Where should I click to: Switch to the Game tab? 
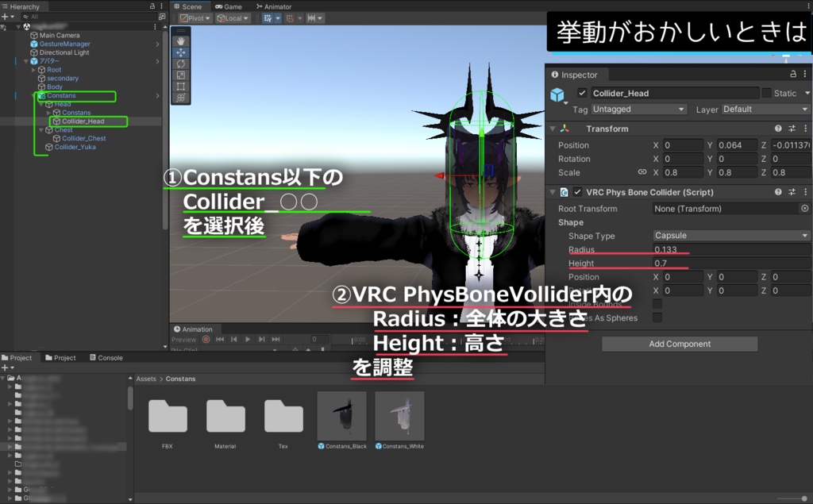click(229, 6)
